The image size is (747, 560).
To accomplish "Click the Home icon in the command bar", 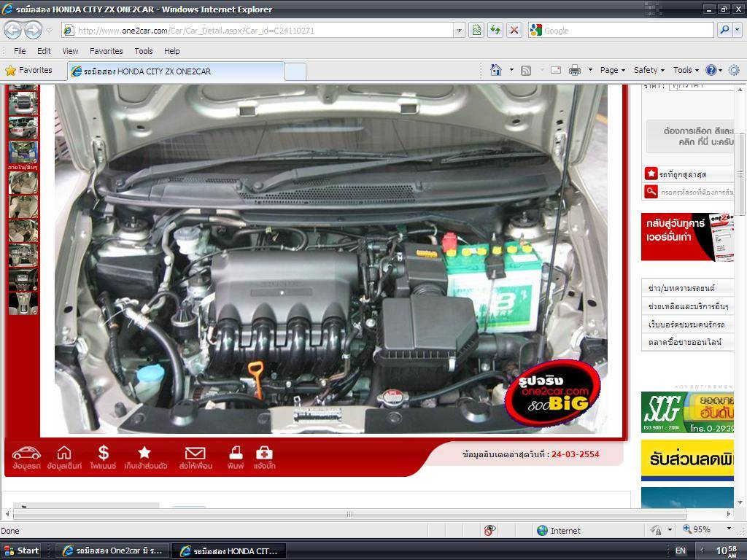I will point(496,70).
